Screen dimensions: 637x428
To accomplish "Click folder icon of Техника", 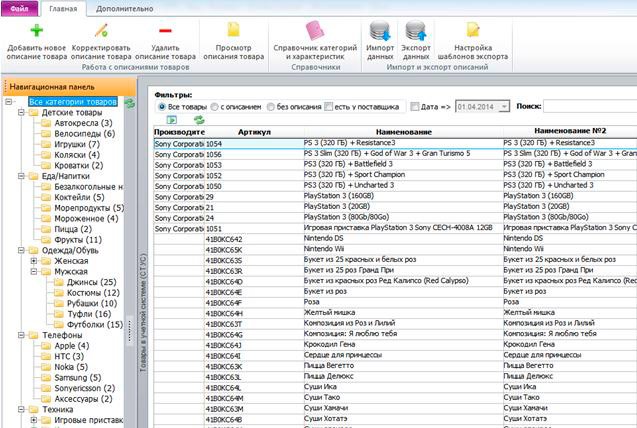I will point(34,409).
